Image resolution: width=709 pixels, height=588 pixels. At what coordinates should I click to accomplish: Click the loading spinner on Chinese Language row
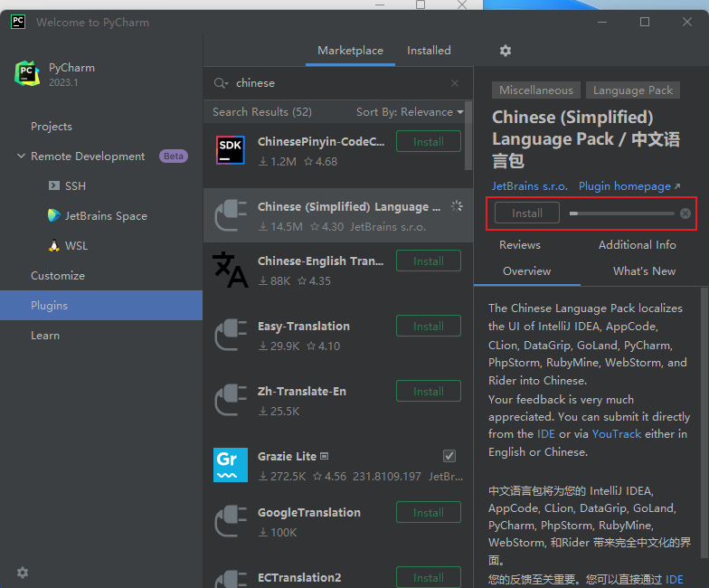click(x=457, y=206)
